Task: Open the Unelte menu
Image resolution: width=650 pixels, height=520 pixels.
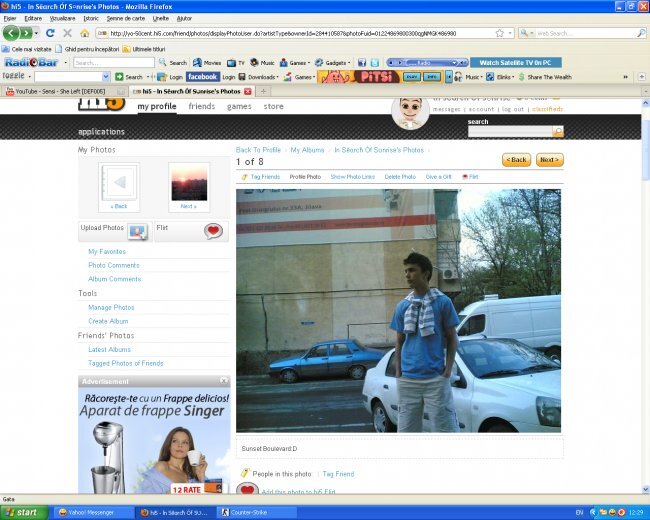Action: (160, 18)
